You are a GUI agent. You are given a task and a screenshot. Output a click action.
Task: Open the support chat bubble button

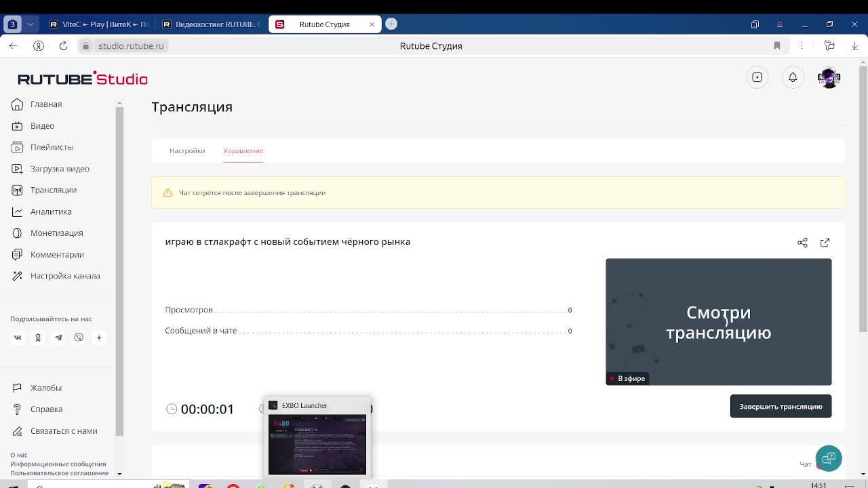coord(829,458)
